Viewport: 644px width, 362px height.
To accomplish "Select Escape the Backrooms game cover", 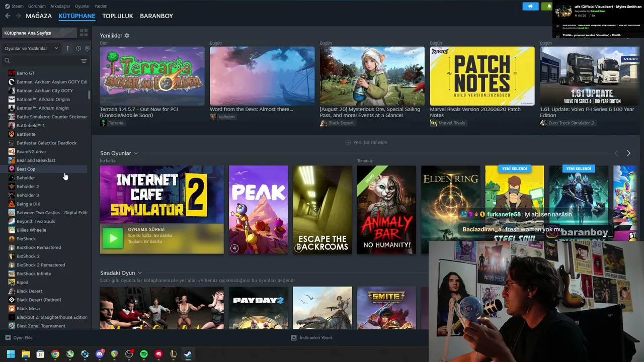I will tap(323, 210).
